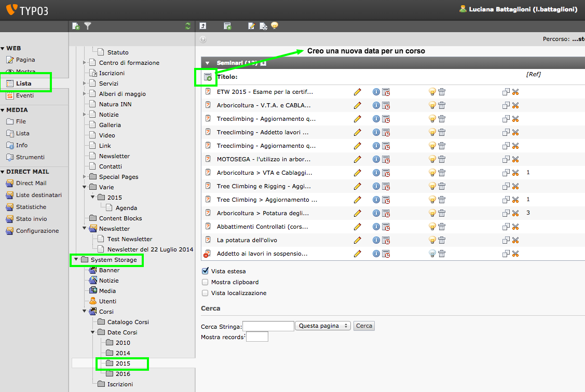
Task: Edit the ETW 2015 seminar with pencil icon
Action: click(x=358, y=92)
